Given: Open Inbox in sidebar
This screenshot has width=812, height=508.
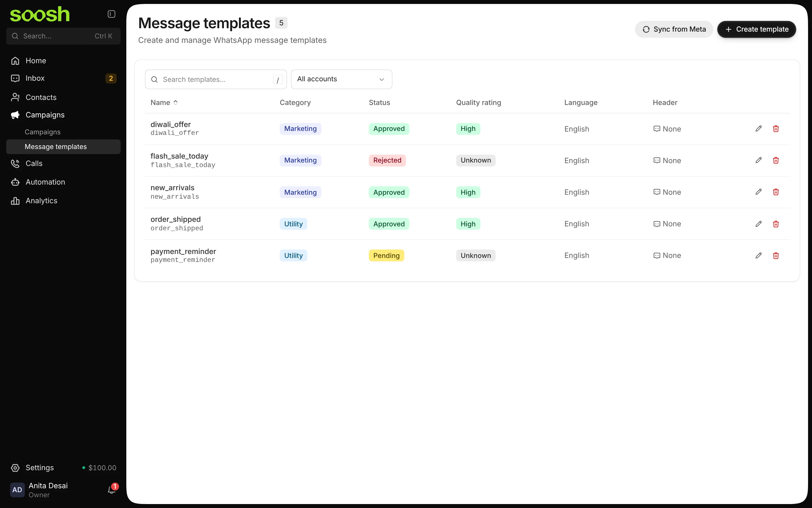Looking at the screenshot, I should coord(63,78).
